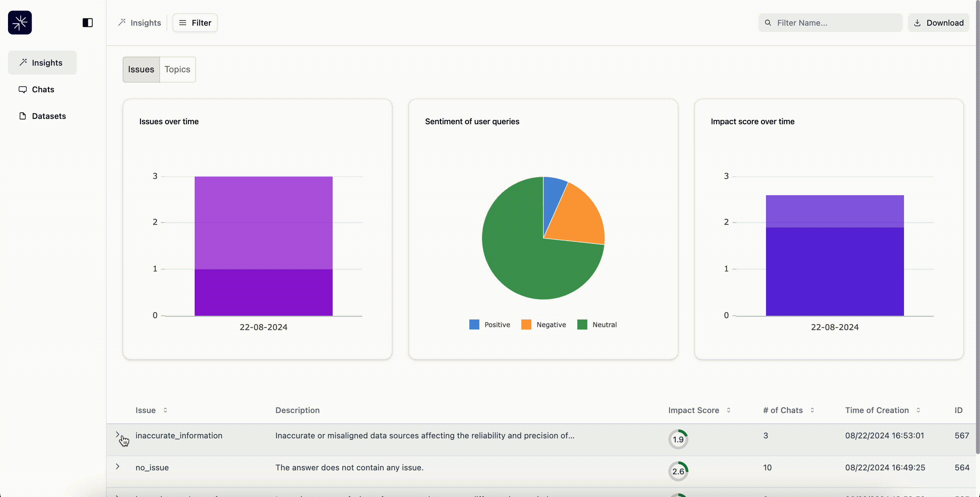The width and height of the screenshot is (980, 497).
Task: Click the sidebar toggle icon
Action: point(88,22)
